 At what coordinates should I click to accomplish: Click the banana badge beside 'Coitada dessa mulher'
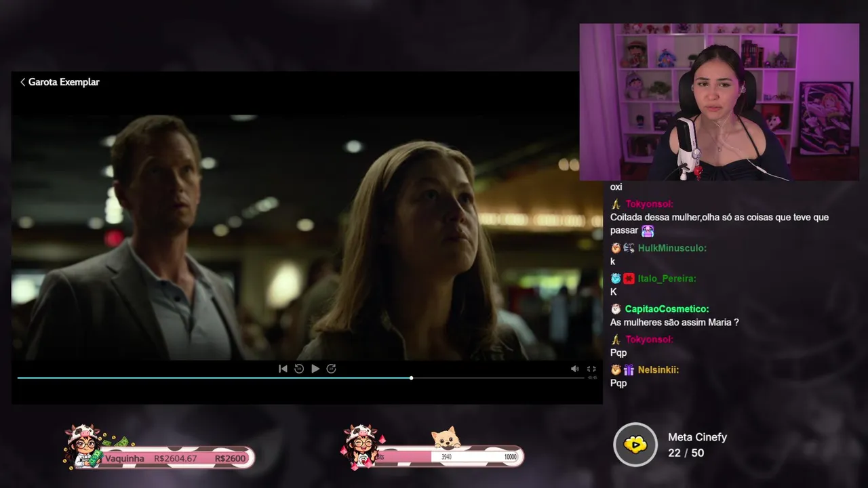(x=616, y=204)
